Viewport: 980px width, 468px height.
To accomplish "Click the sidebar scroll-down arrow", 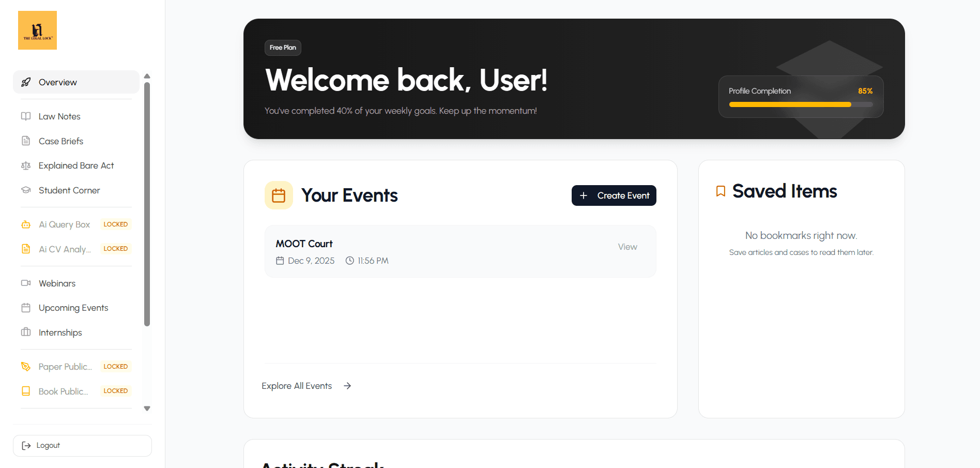I will coord(147,408).
